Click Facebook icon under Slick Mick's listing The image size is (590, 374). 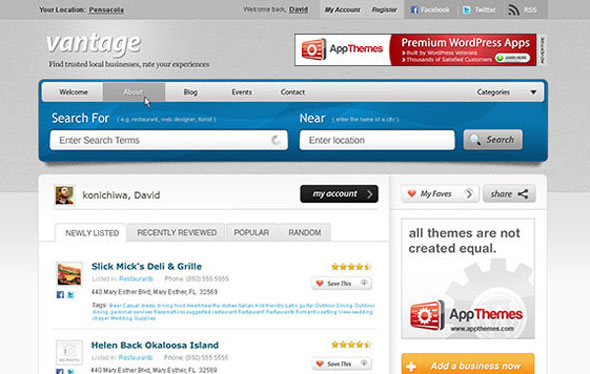[60, 295]
